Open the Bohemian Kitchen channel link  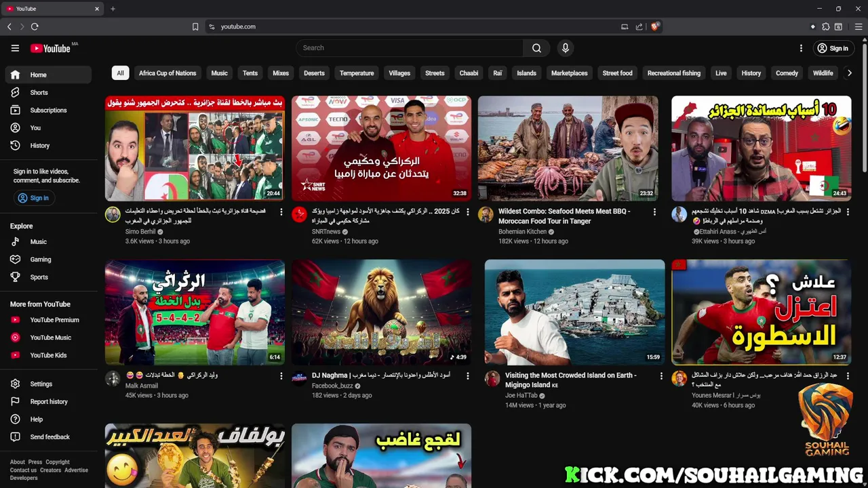click(522, 232)
